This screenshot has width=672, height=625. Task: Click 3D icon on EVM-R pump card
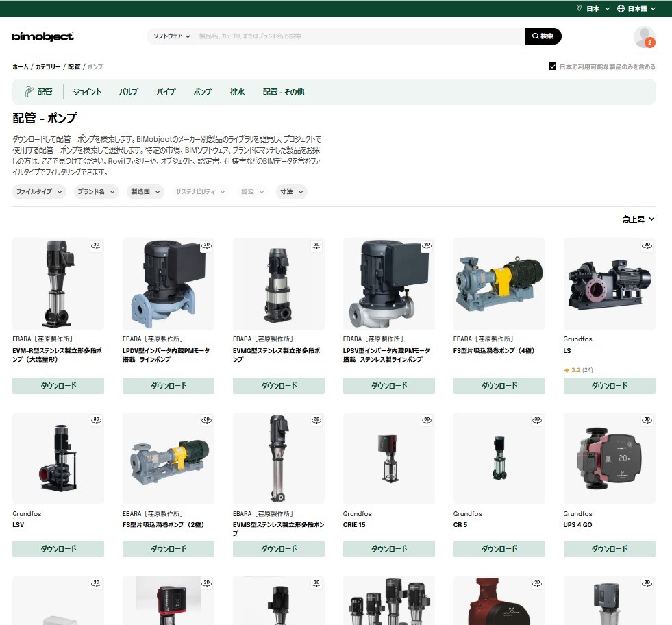coord(97,245)
